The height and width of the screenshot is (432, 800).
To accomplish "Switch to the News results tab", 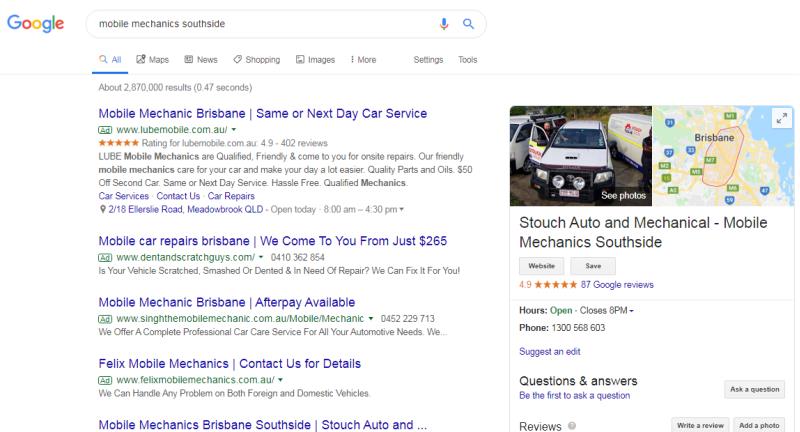I will [x=201, y=60].
